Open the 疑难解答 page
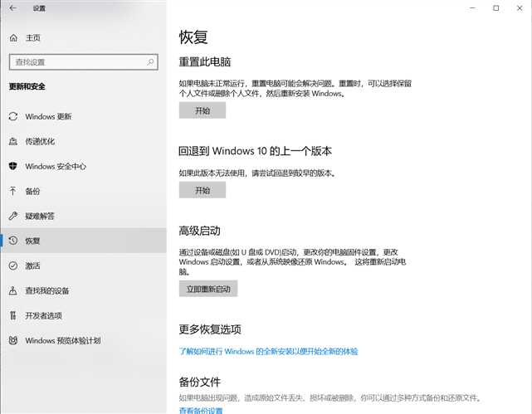The width and height of the screenshot is (532, 414). (x=83, y=216)
